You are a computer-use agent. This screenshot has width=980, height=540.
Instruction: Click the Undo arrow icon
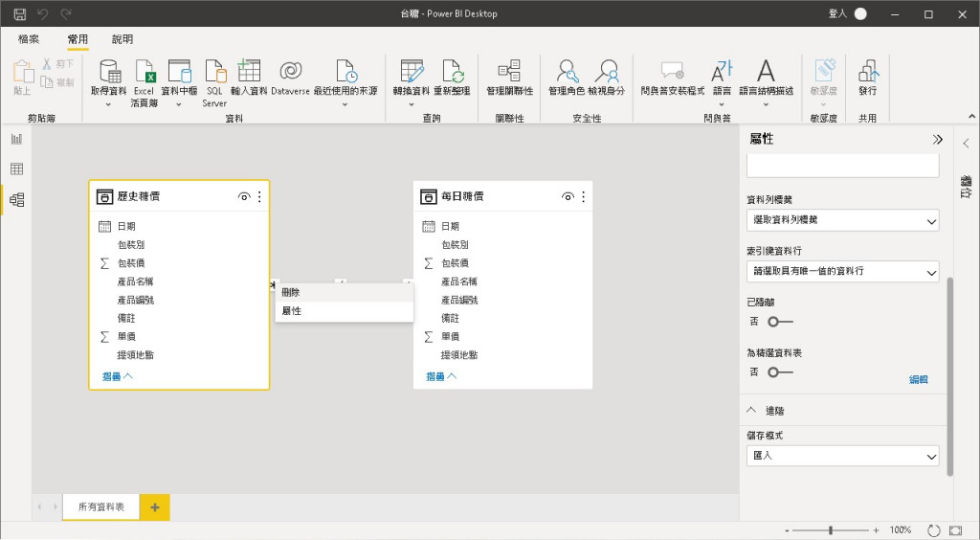click(x=42, y=13)
